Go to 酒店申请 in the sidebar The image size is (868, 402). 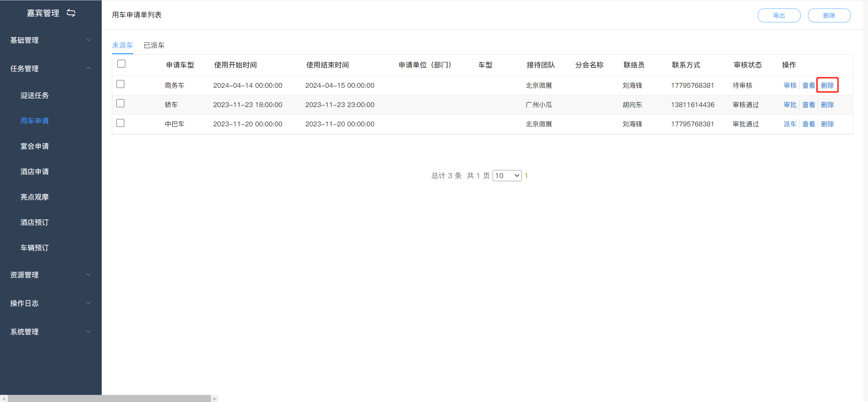click(35, 172)
